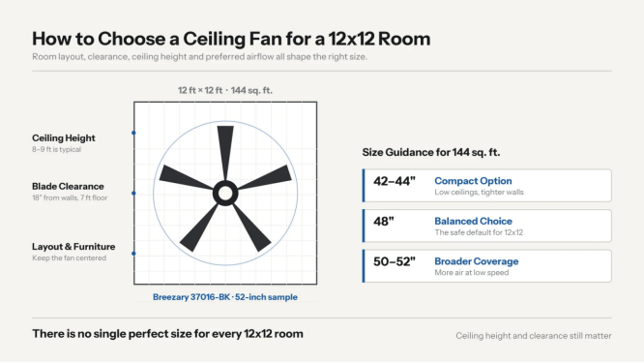Click the upper-left fan blade
The image size is (644, 363).
(x=186, y=177)
